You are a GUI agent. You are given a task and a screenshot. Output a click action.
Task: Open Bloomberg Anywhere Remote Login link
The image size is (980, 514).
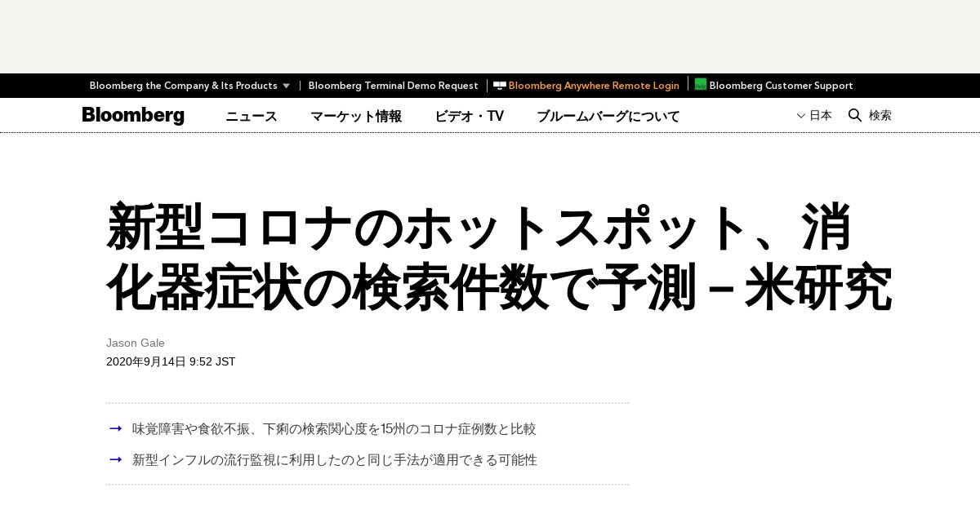tap(594, 86)
